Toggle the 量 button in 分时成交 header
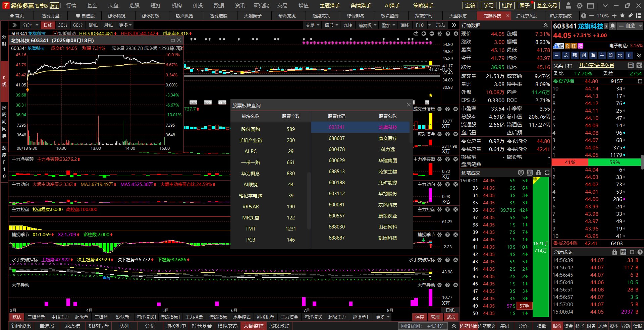Viewport: 644px width, 330px height. (x=623, y=252)
